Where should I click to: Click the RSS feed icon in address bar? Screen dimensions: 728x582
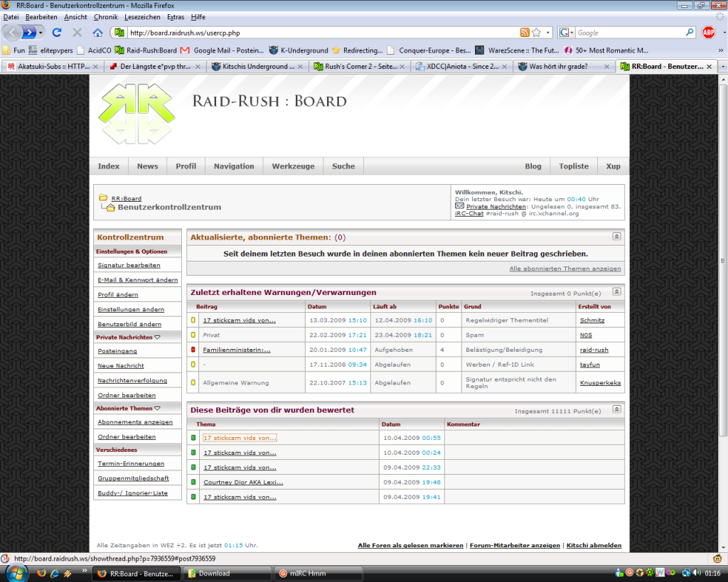click(525, 33)
